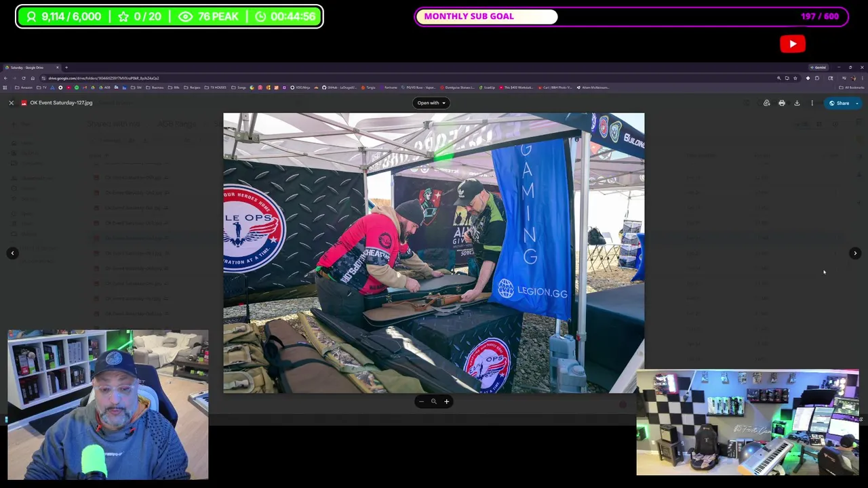The height and width of the screenshot is (488, 868).
Task: Open the VDO.Ninja bookmark
Action: click(300, 87)
